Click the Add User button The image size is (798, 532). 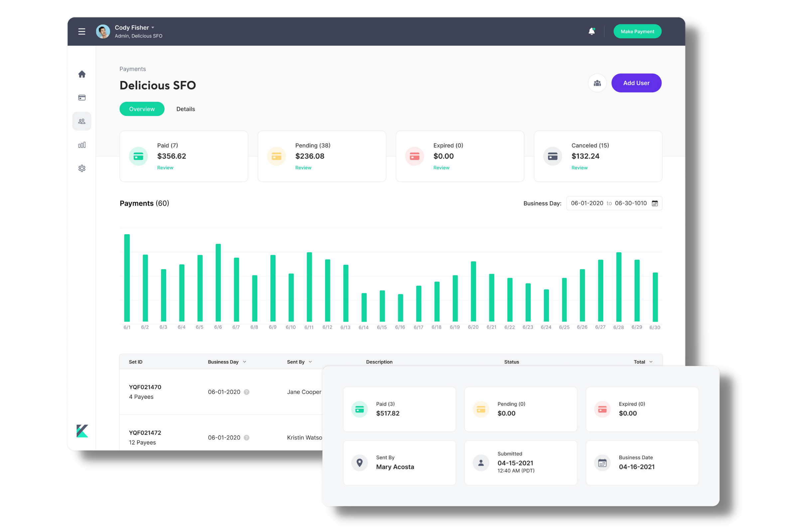(636, 83)
